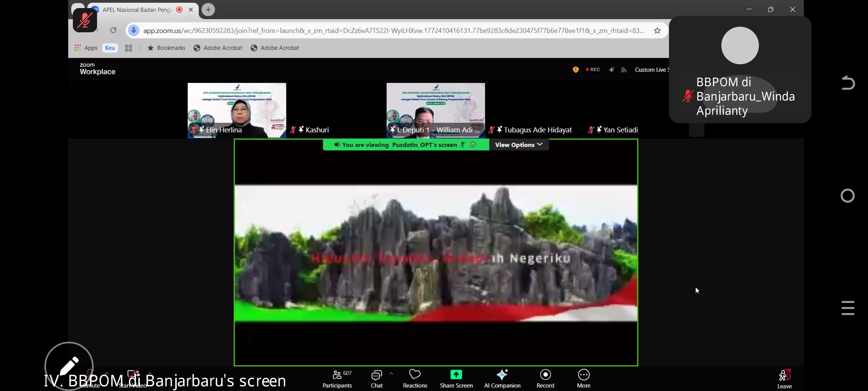Bookmark this page with star icon
Screen dimensions: 868x391
[x=657, y=31]
